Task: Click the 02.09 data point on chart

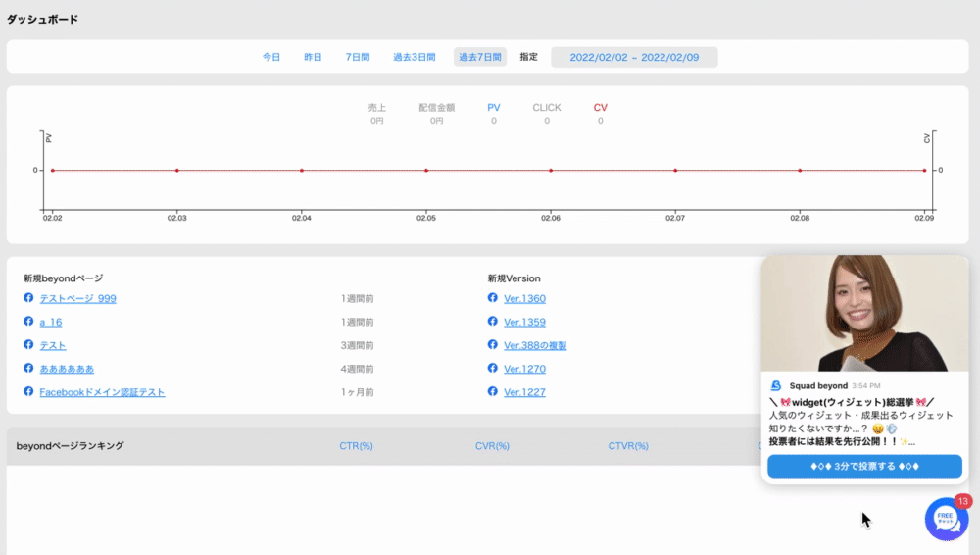Action: click(x=924, y=171)
